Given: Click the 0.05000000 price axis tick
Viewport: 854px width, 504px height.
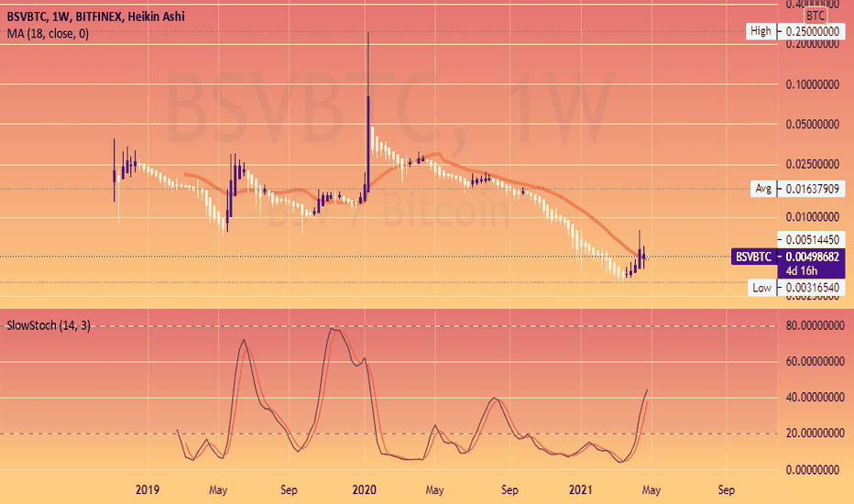Looking at the screenshot, I should [812, 125].
